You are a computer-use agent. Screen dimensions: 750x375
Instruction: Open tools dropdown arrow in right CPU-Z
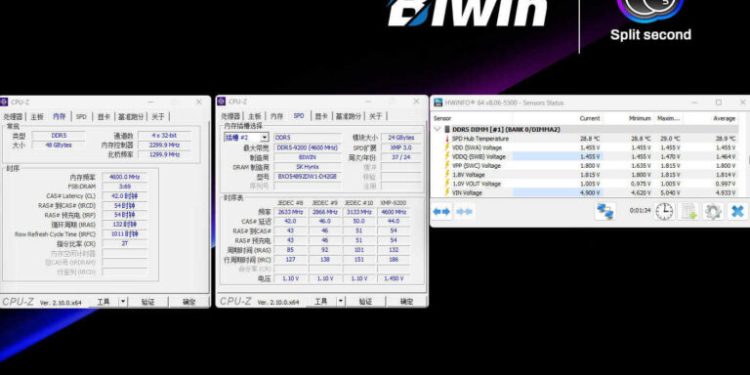(x=341, y=301)
